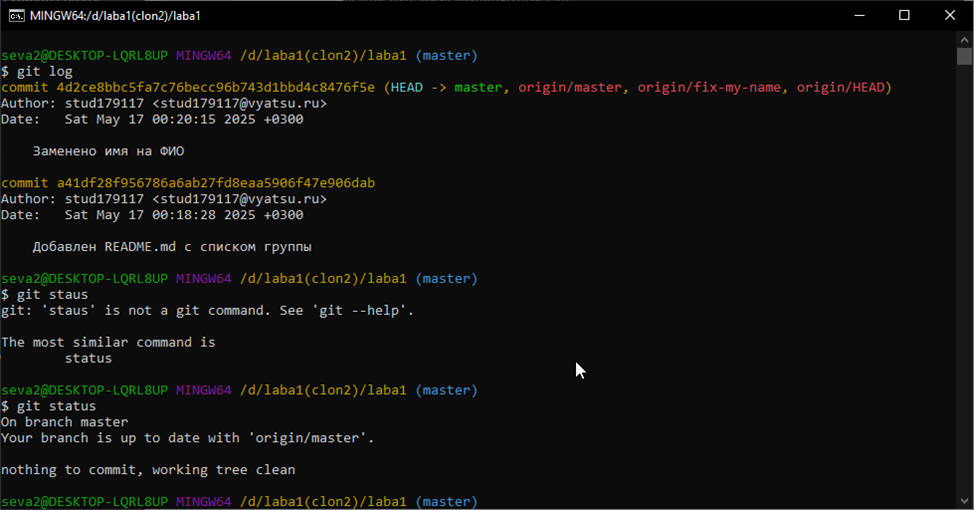Screen dimensions: 974x510
Task: Click the MINGW64 terminal icon in title bar
Action: [15, 15]
